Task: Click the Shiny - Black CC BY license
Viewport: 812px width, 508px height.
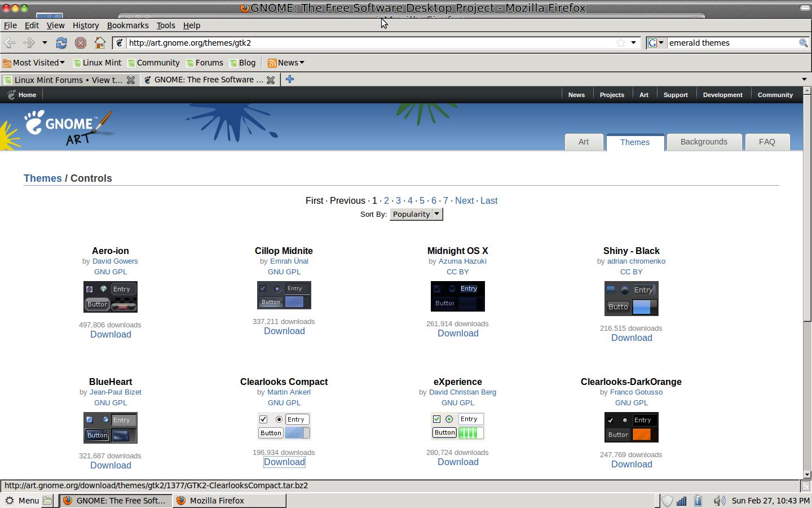Action: (x=632, y=272)
